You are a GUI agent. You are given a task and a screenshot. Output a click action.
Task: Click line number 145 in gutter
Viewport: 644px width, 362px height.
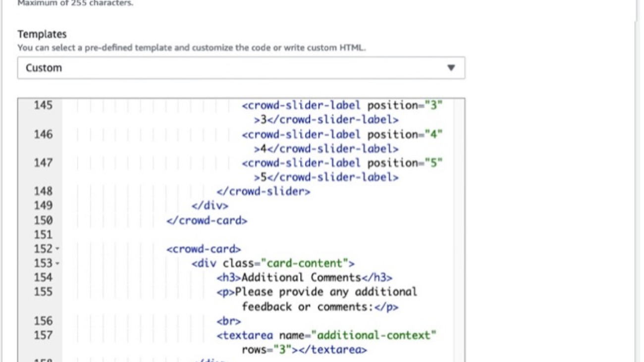click(43, 105)
